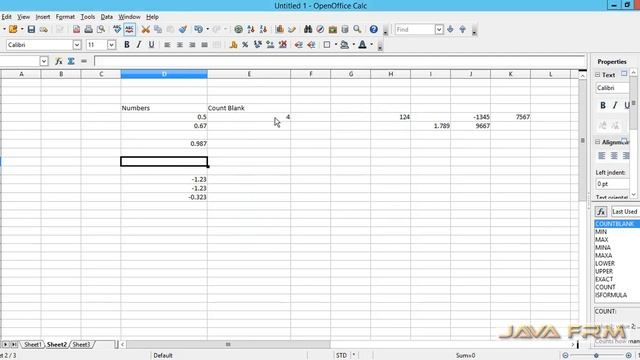Open the Export as PDF icon
This screenshot has width=640, height=360.
[x=76, y=29]
